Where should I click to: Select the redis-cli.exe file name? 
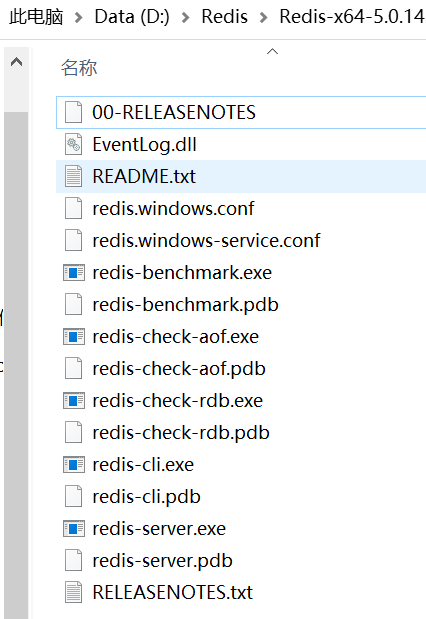143,465
